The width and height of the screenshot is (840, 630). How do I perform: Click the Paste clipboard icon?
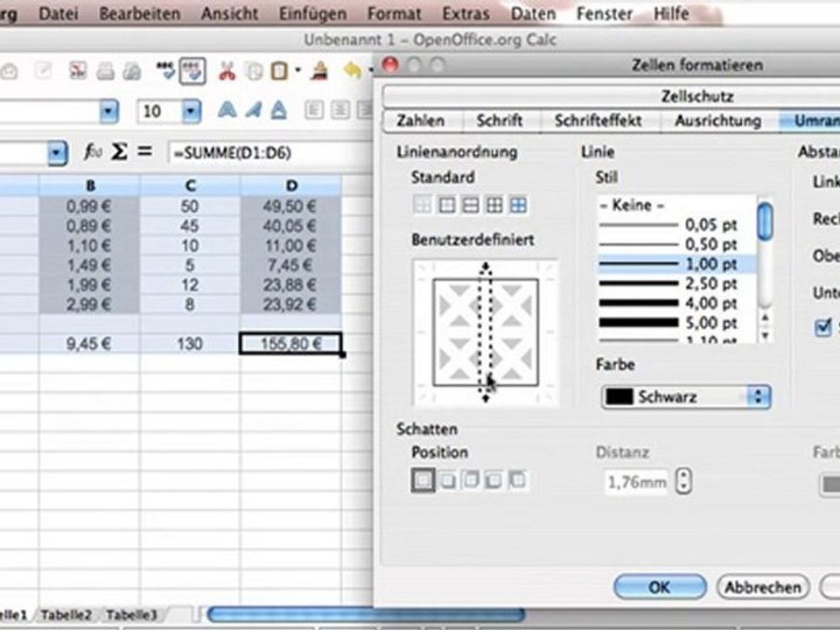tap(279, 71)
